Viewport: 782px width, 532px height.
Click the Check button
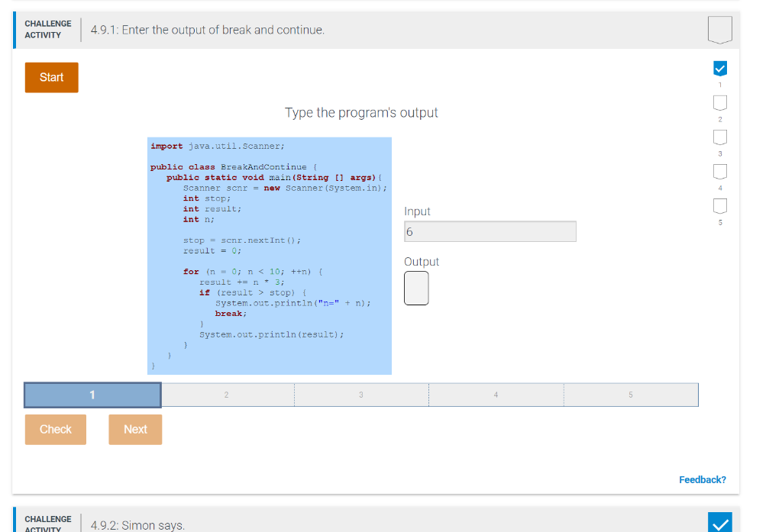pos(55,429)
